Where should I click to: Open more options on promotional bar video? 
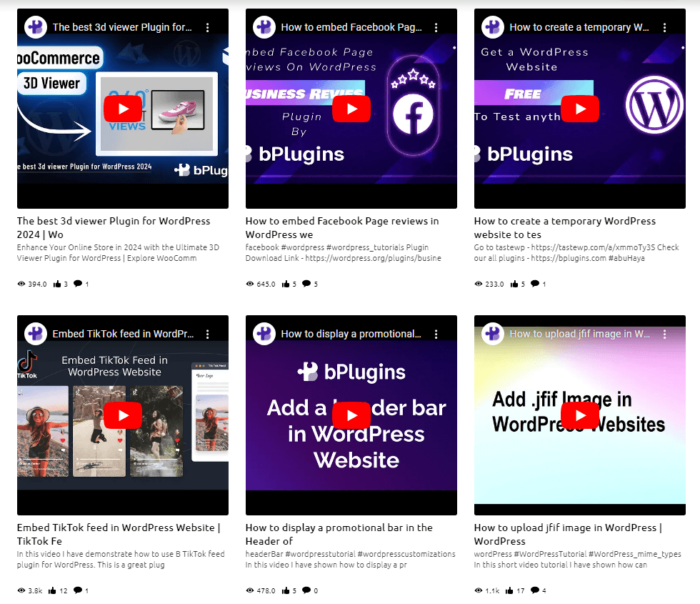(x=436, y=334)
